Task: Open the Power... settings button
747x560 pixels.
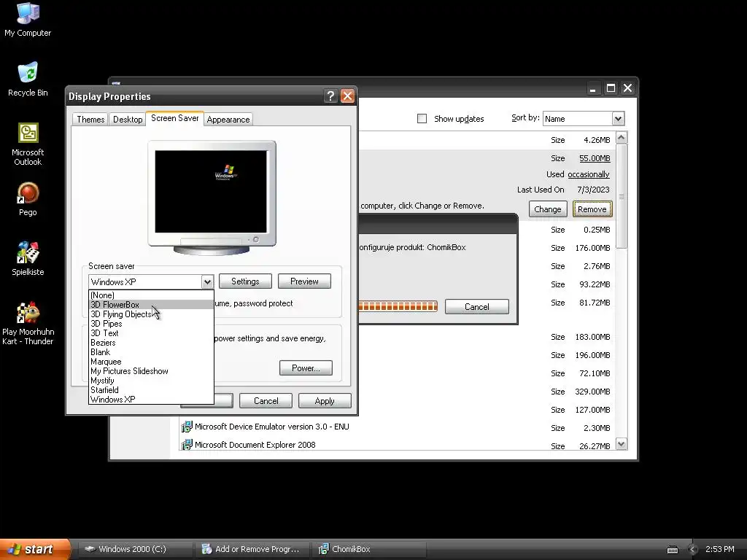Action: (x=306, y=368)
